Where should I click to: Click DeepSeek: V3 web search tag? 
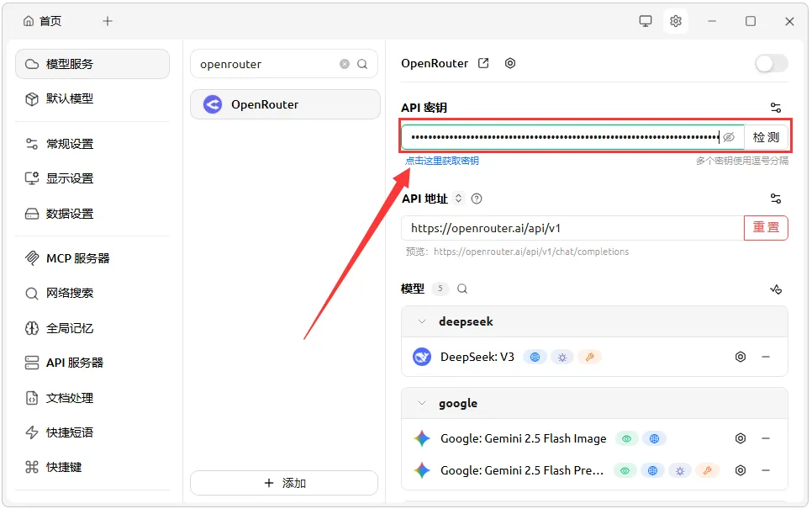535,357
